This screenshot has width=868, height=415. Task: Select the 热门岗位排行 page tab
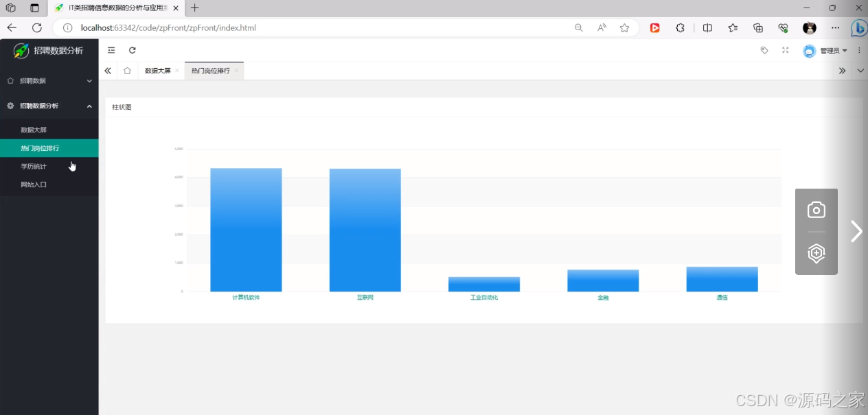[210, 71]
